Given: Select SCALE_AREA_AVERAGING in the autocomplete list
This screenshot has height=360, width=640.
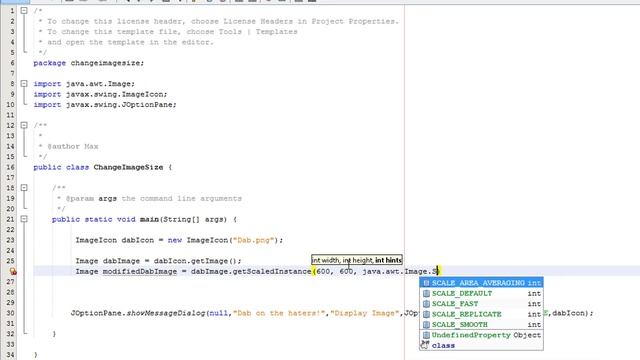Looking at the screenshot, I should [481, 283].
